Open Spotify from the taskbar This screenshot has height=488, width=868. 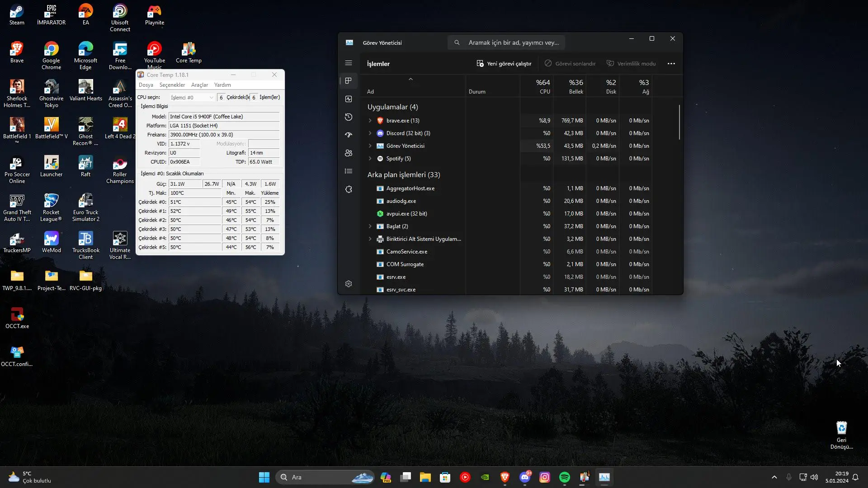pyautogui.click(x=564, y=477)
